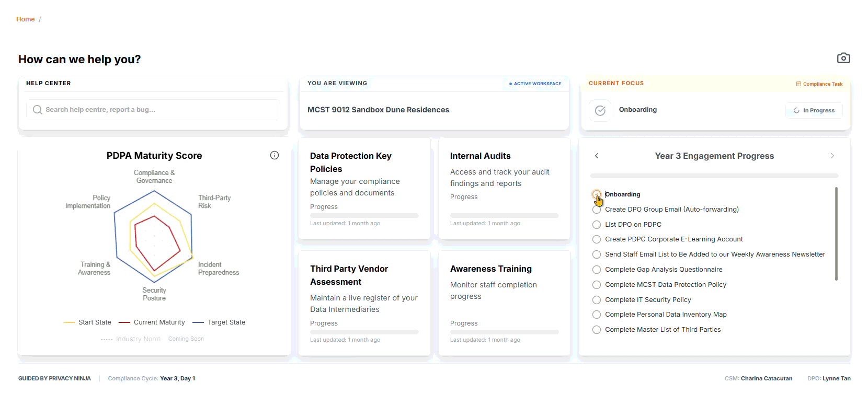Open the Internal Audits card
Image resolution: width=868 pixels, height=418 pixels.
click(504, 188)
